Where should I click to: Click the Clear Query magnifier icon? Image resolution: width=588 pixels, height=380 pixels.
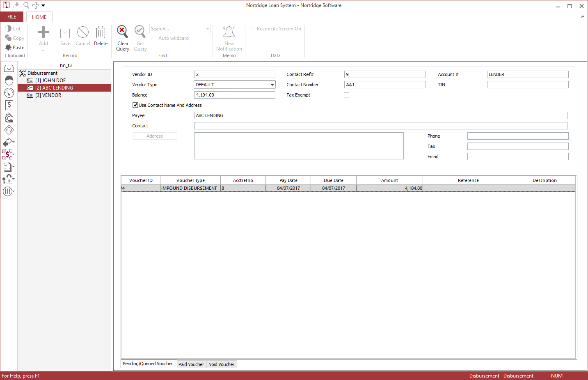point(122,31)
